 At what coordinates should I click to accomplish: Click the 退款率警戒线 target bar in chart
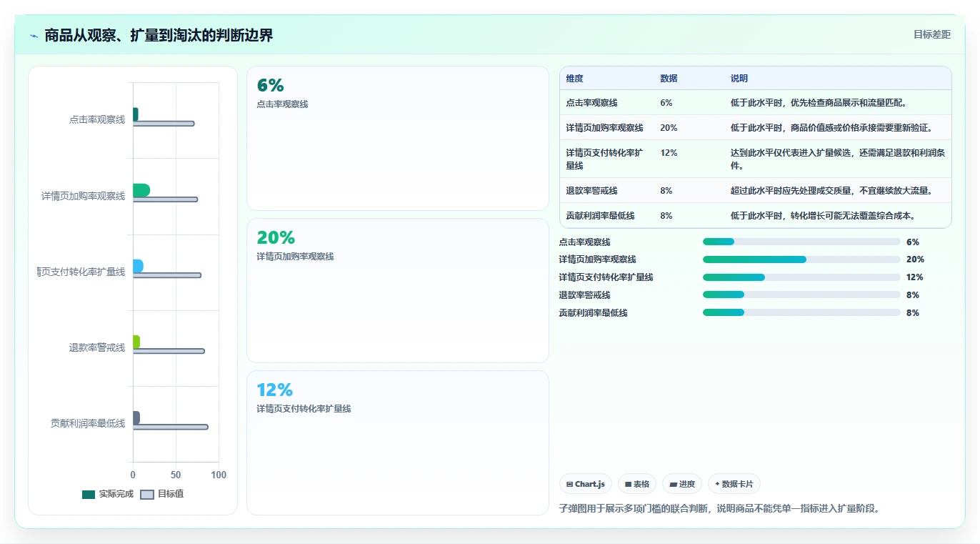(169, 351)
